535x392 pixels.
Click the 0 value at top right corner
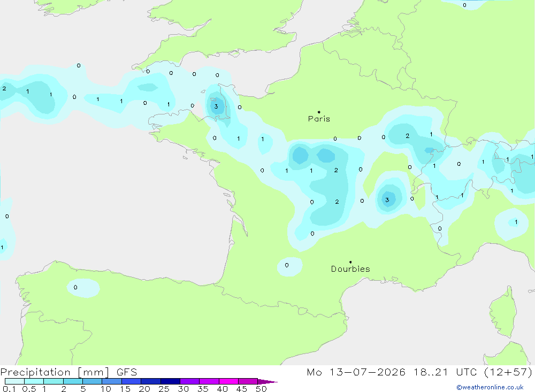464,5
